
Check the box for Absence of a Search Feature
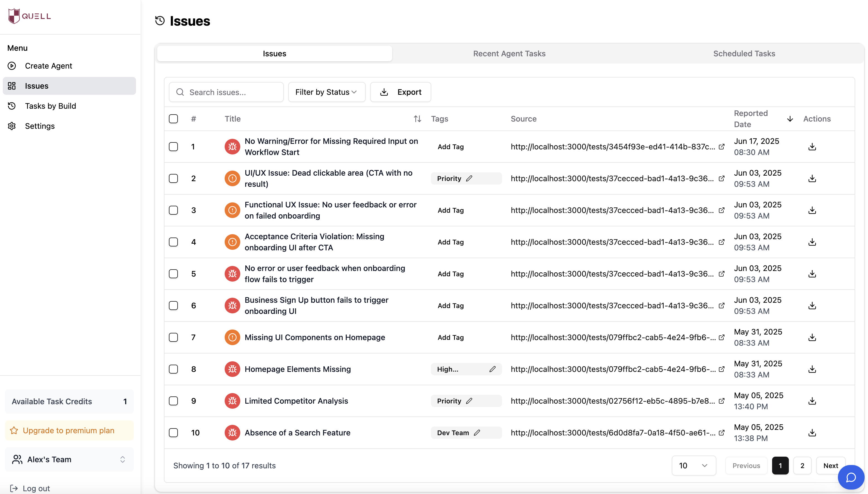(173, 433)
